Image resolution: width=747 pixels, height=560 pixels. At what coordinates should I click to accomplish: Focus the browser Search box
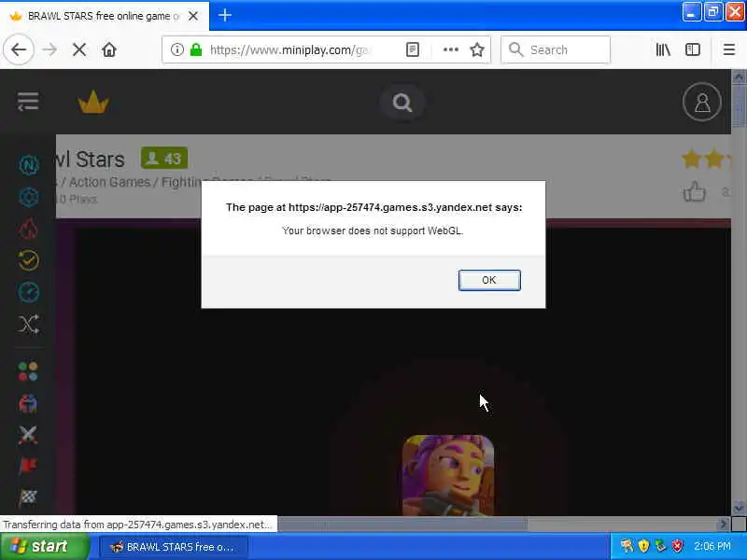(x=556, y=49)
